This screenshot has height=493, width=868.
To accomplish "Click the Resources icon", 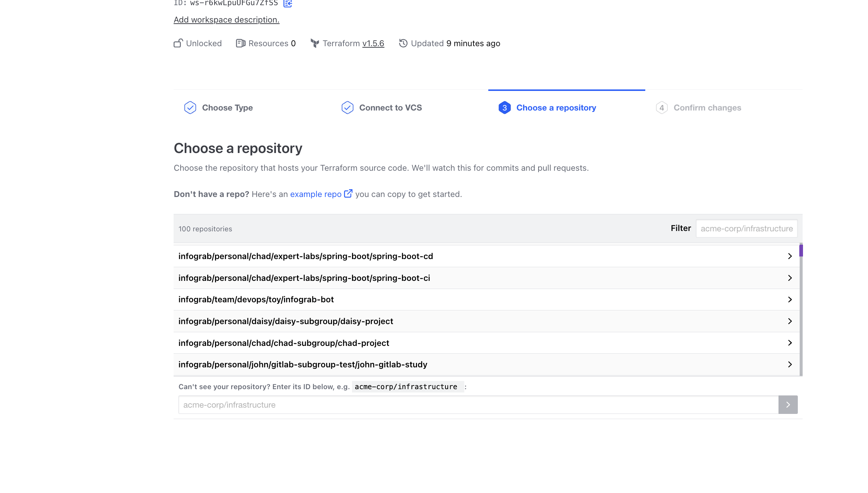I will point(240,43).
